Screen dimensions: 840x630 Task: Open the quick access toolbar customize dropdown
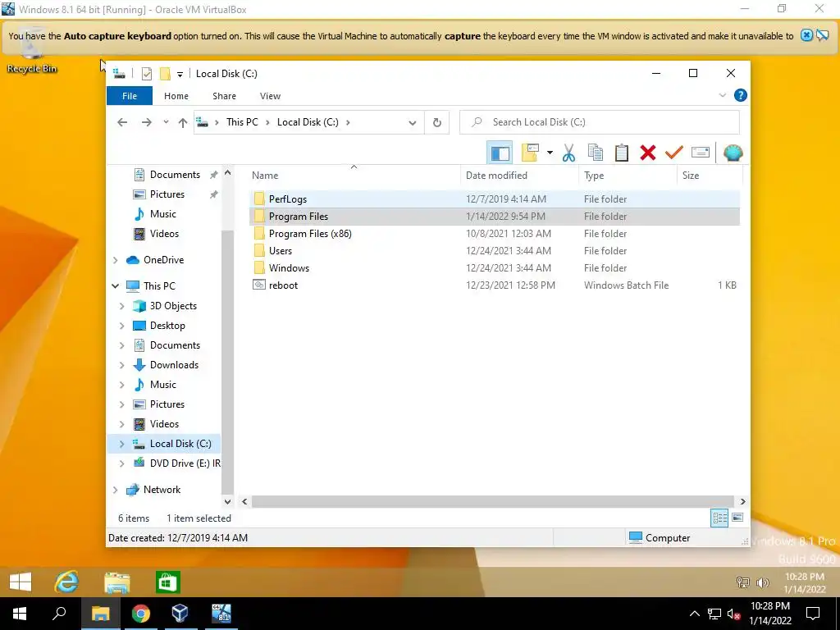point(180,75)
